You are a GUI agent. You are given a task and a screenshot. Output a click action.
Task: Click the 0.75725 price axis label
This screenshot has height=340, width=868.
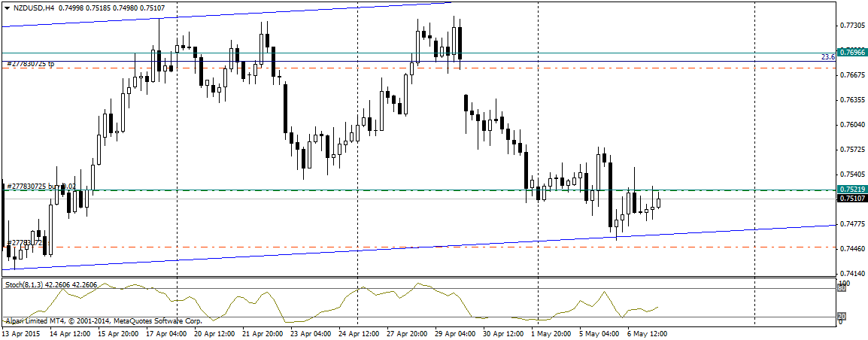tap(851, 150)
